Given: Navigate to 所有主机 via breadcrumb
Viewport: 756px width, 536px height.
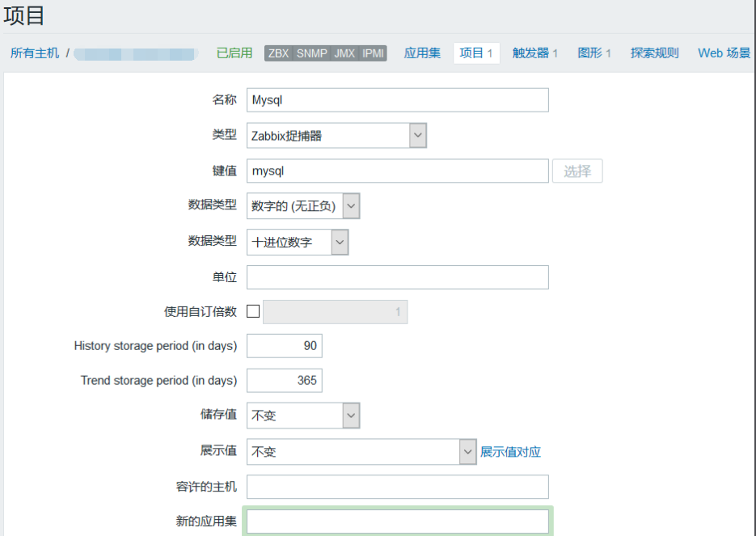Looking at the screenshot, I should [32, 53].
